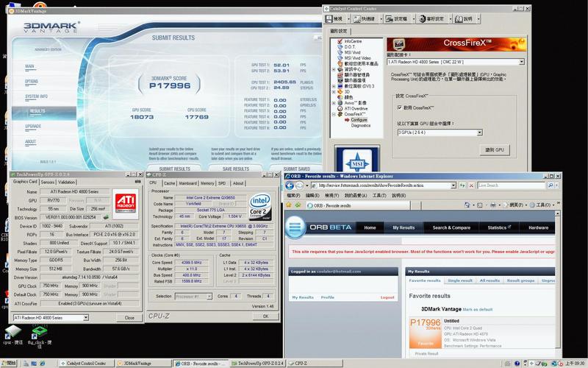Viewport: 588px width, 368px height.
Task: Switch to the Memory tab in CPU-Z
Action: pos(207,183)
